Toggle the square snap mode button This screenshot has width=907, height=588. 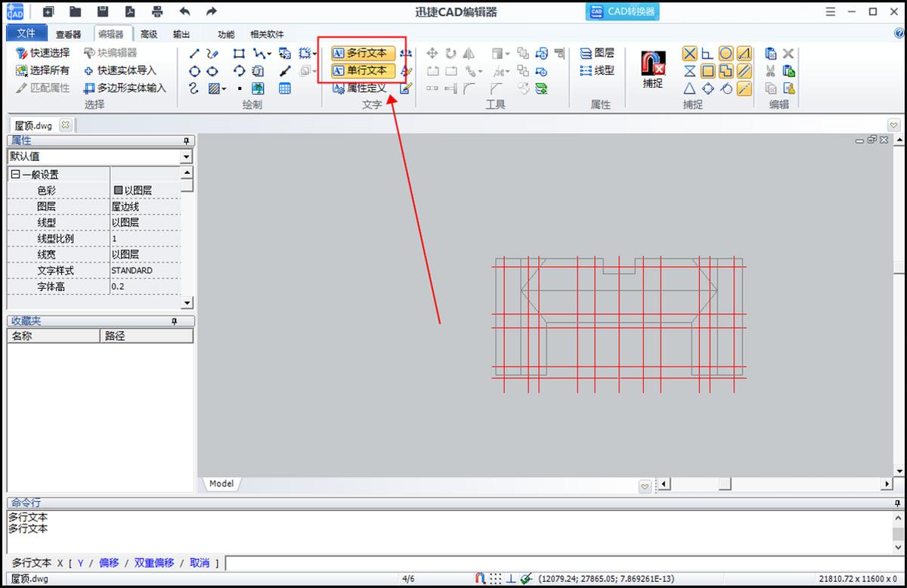pos(707,70)
